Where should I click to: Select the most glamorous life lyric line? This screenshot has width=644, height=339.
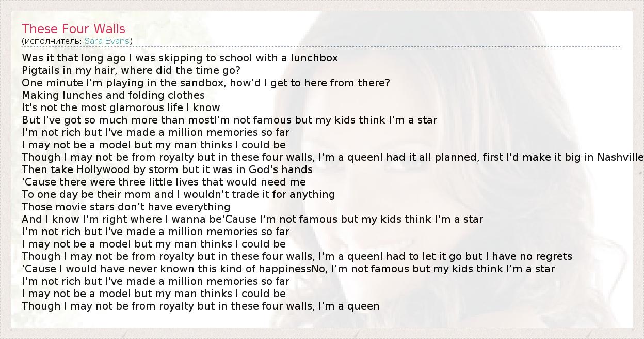click(121, 107)
